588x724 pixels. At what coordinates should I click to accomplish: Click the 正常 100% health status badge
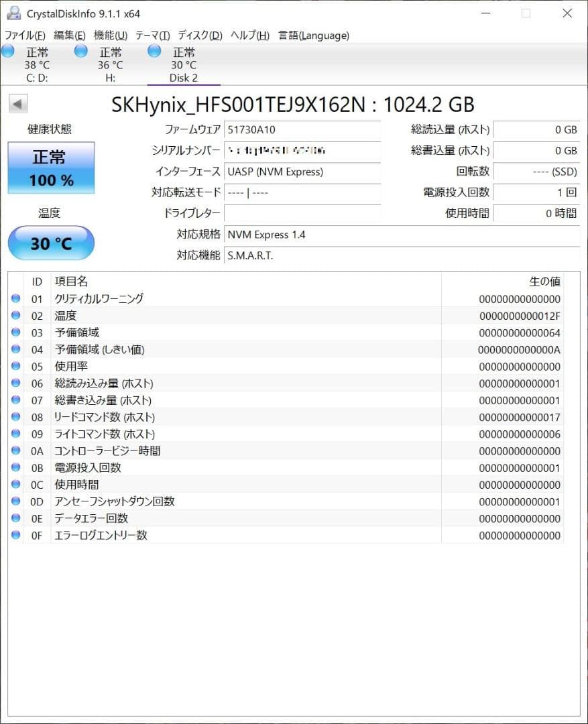point(50,168)
